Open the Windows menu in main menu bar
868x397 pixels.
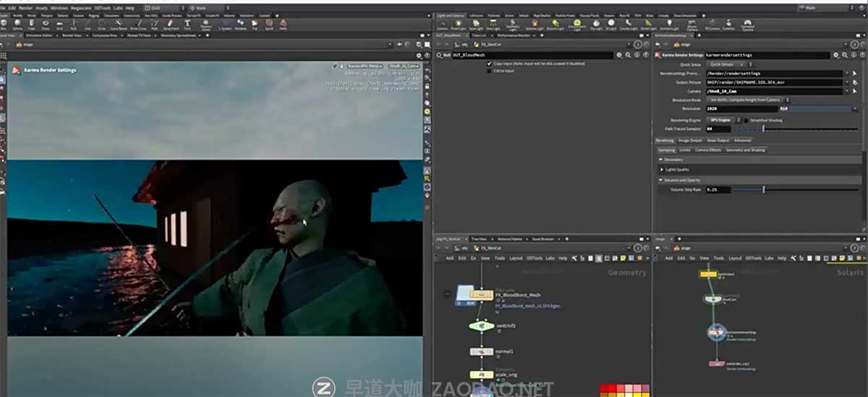59,8
